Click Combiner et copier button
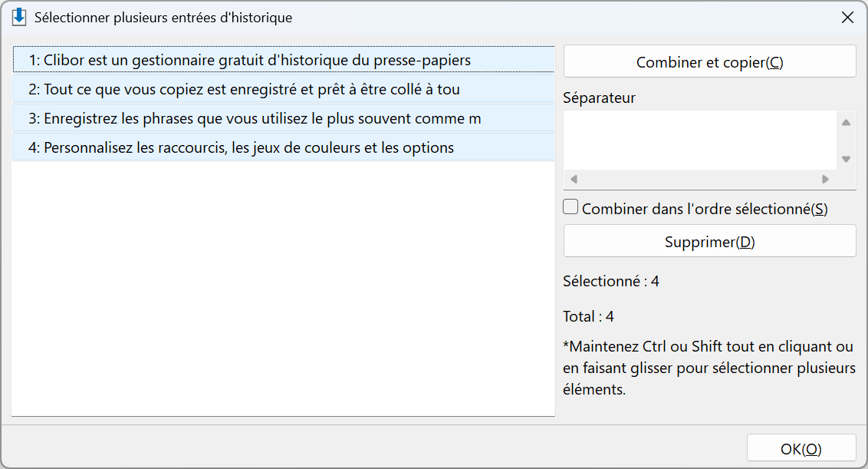Screen dimensions: 868x469 pyautogui.click(x=710, y=61)
